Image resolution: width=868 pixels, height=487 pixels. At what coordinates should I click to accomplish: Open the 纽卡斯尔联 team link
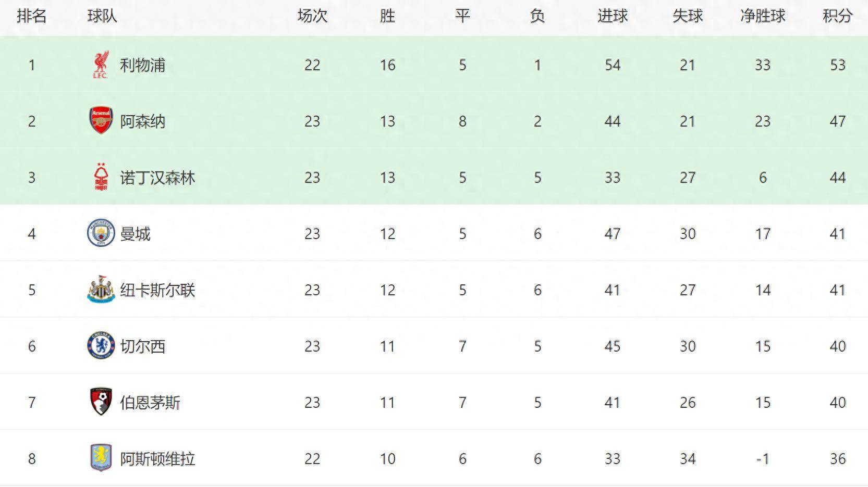pyautogui.click(x=157, y=290)
